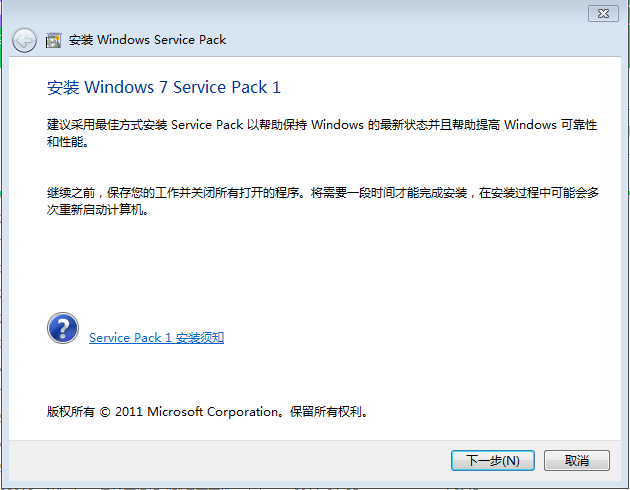This screenshot has height=490, width=630.
Task: Click the round back arrow button
Action: point(24,40)
